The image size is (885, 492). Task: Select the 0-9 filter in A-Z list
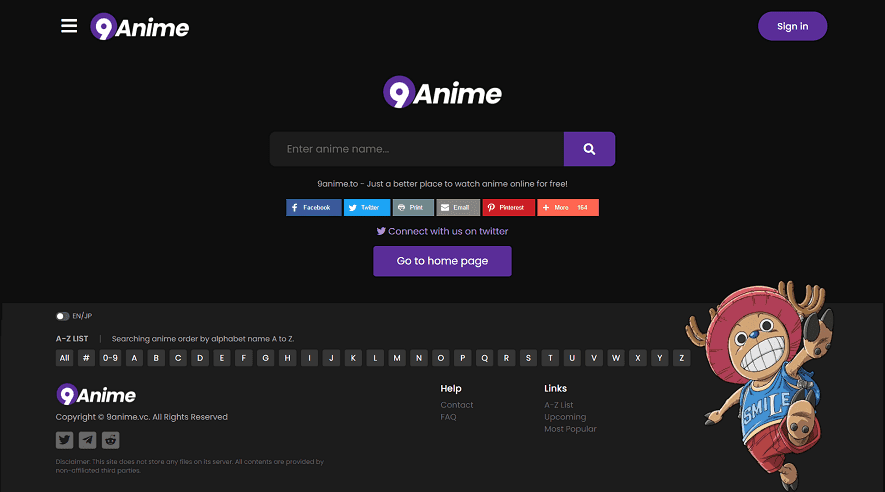[x=111, y=358]
